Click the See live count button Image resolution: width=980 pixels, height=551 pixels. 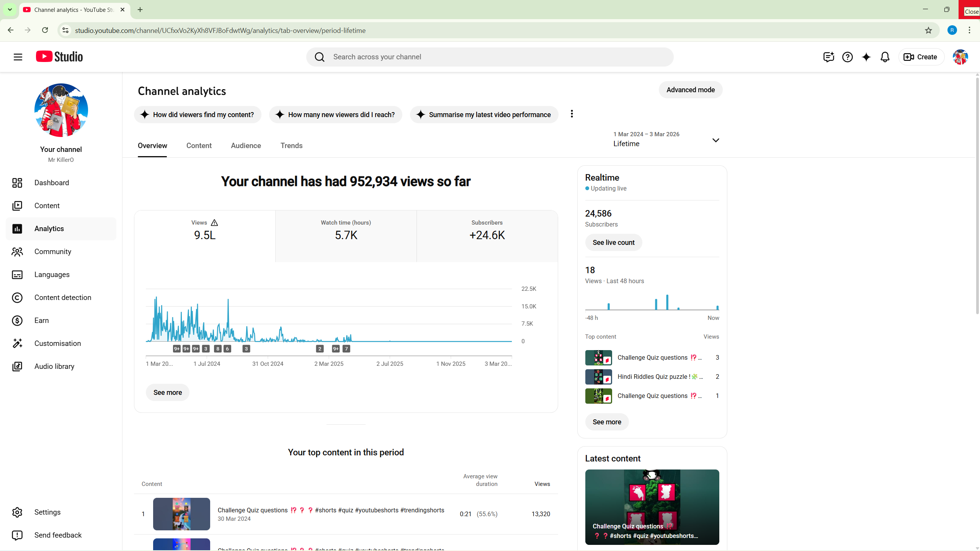(x=613, y=243)
